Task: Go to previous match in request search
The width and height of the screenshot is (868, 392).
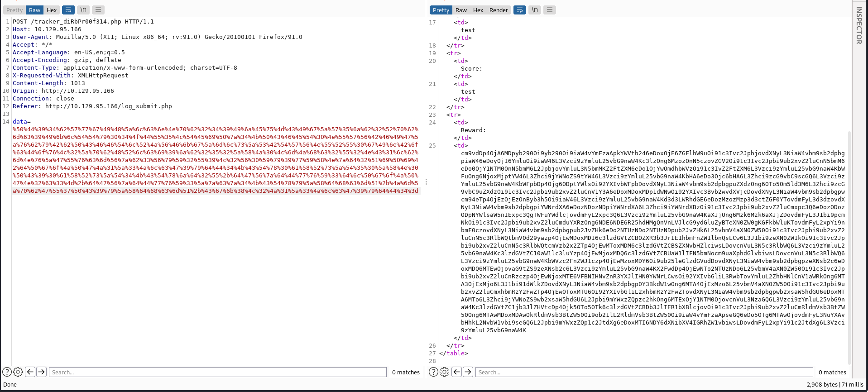Action: (x=30, y=372)
